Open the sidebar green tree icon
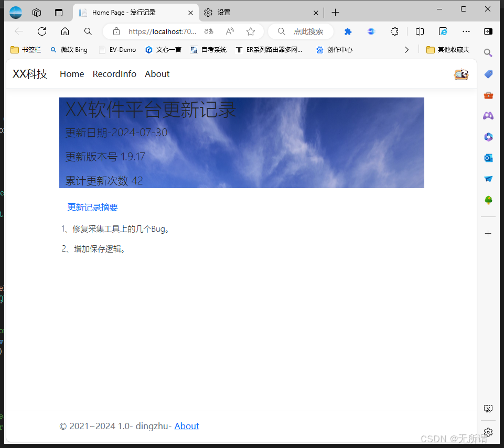The image size is (504, 448). point(488,200)
